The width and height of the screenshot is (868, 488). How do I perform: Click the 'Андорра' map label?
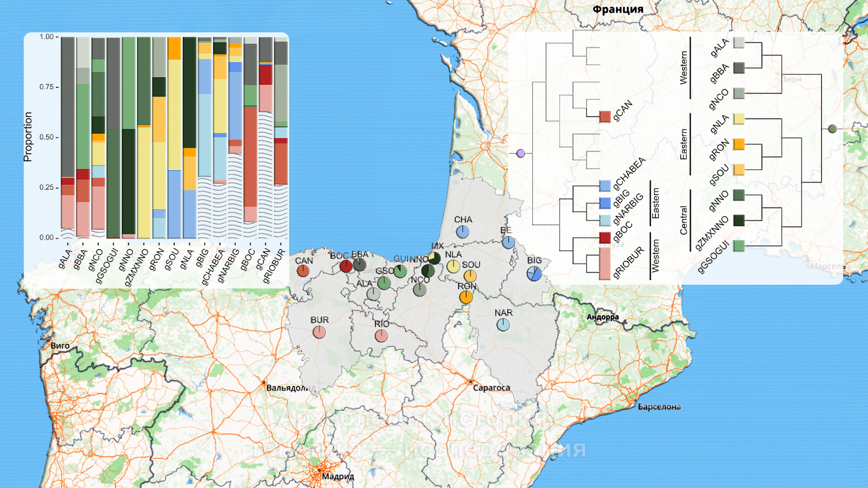point(603,317)
